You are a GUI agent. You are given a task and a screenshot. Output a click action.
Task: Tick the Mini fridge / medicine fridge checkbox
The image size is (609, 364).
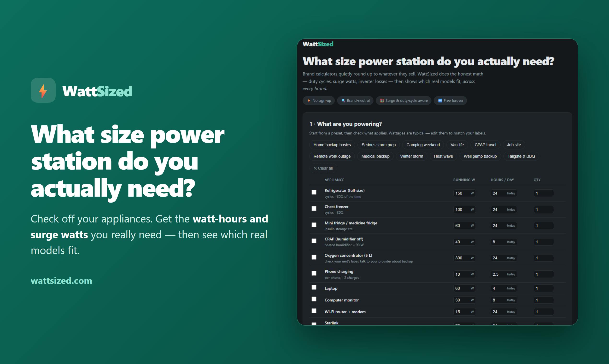pos(314,225)
